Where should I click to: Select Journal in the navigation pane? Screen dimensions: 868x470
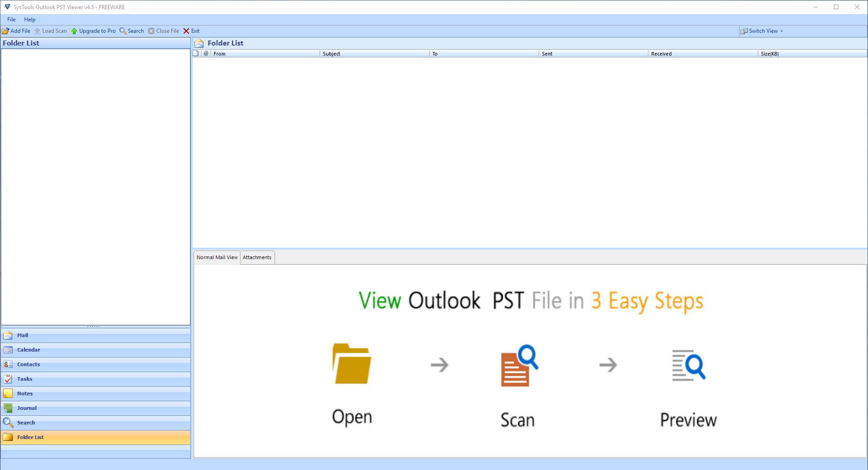click(x=96, y=408)
